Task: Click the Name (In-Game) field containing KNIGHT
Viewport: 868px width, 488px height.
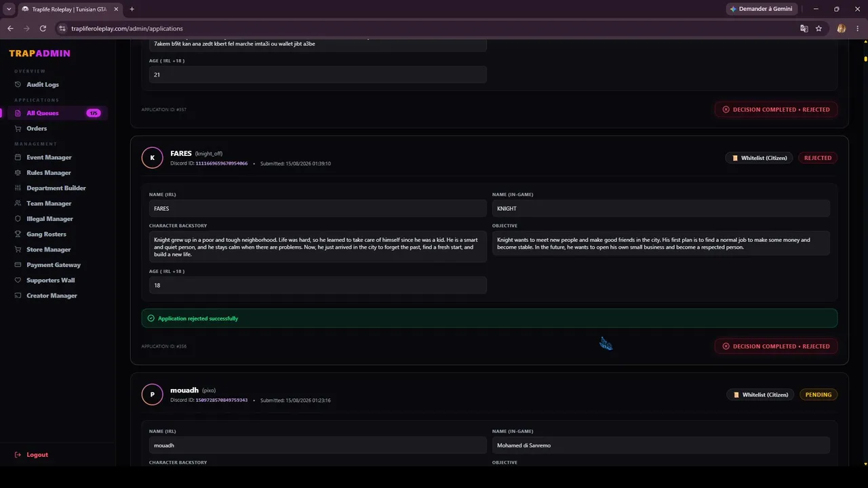Action: click(661, 209)
